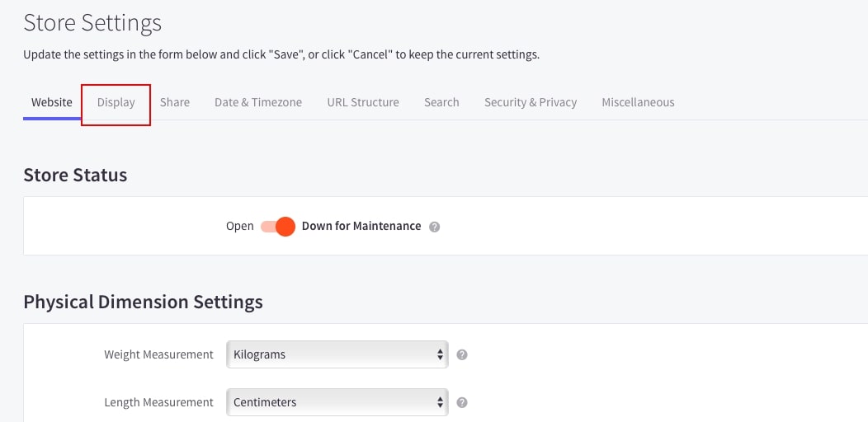Image resolution: width=868 pixels, height=422 pixels.
Task: Click the Physical Dimension Settings heading
Action: pyautogui.click(x=143, y=302)
